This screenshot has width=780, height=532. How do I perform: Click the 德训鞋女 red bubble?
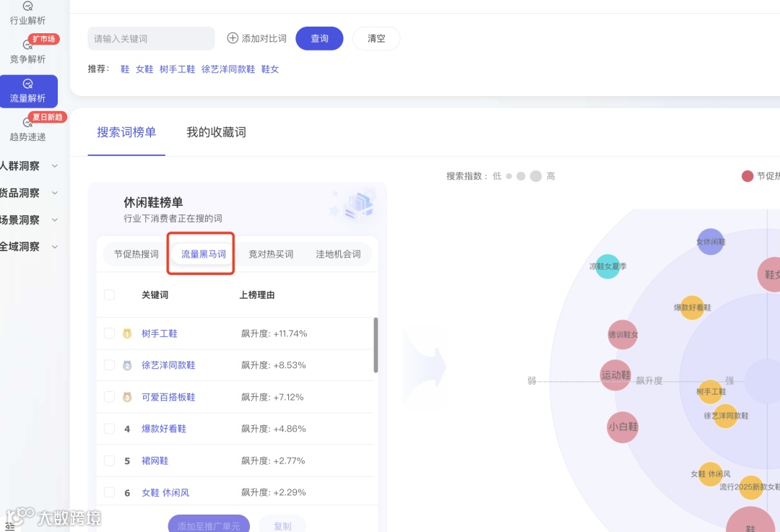(x=623, y=335)
